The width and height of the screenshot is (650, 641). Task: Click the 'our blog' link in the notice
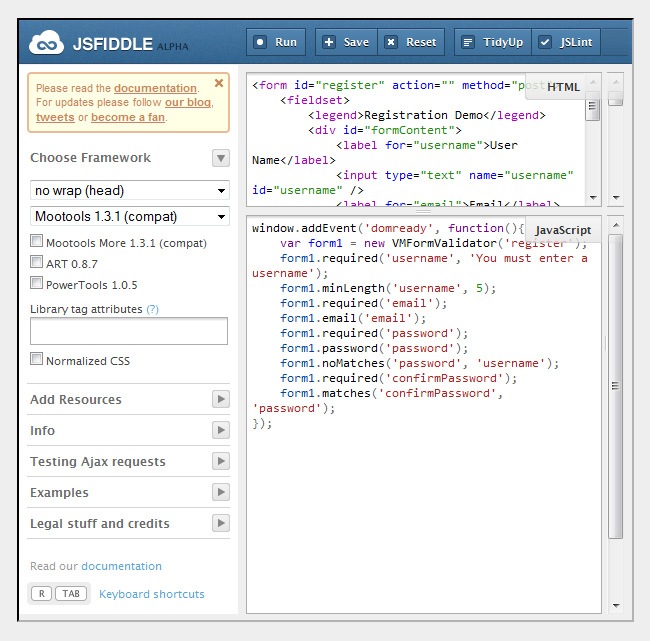coord(188,102)
